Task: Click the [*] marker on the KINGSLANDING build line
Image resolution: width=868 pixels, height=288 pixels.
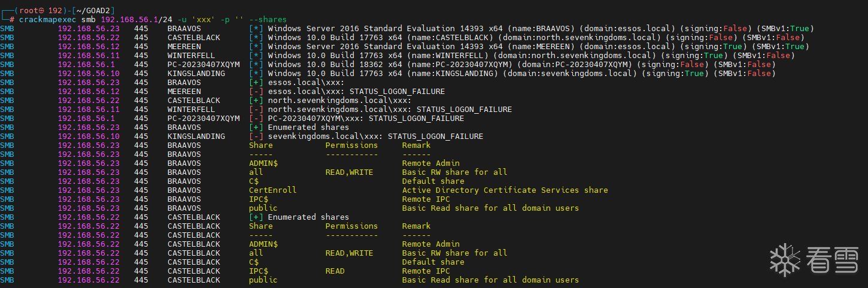Action: coord(256,74)
